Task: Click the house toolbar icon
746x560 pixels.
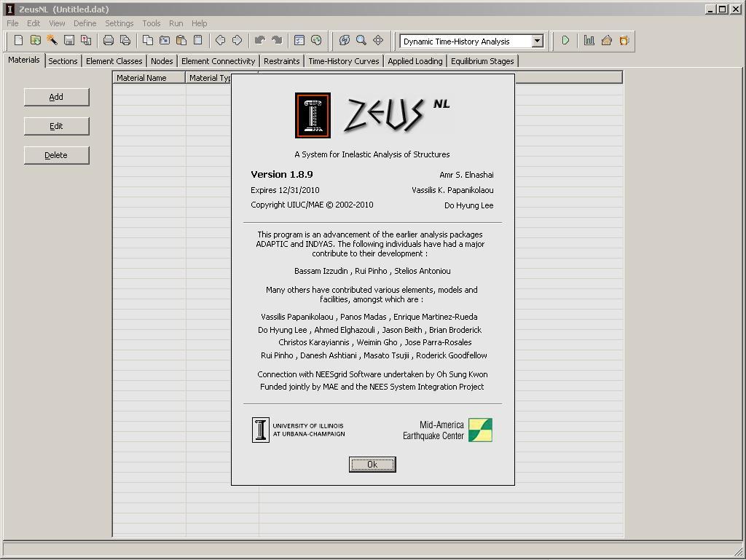Action: pyautogui.click(x=607, y=40)
